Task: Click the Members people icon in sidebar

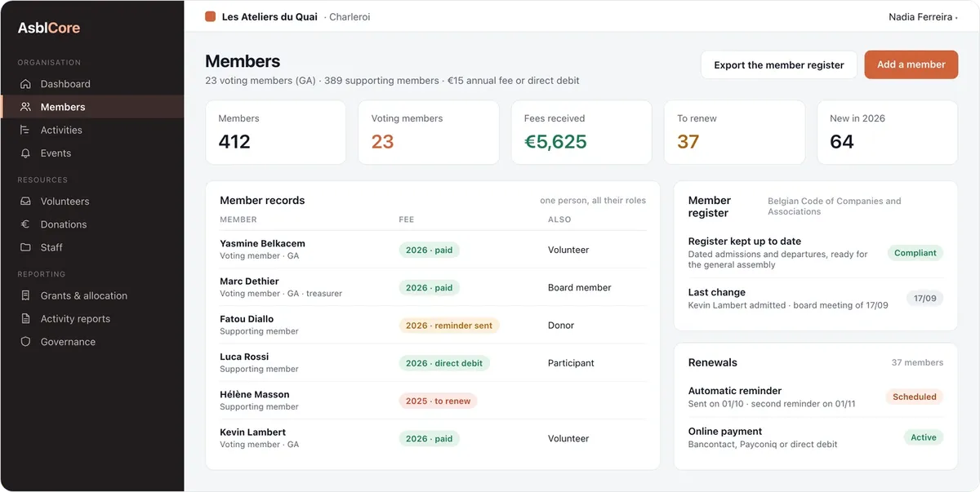Action: coord(25,107)
